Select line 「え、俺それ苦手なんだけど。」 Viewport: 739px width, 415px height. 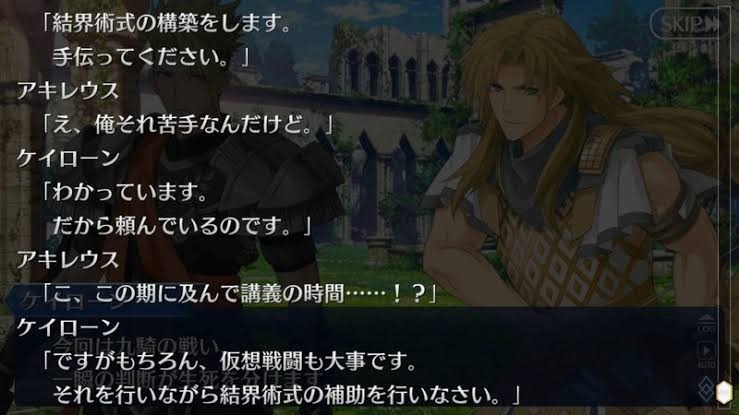[x=188, y=124]
